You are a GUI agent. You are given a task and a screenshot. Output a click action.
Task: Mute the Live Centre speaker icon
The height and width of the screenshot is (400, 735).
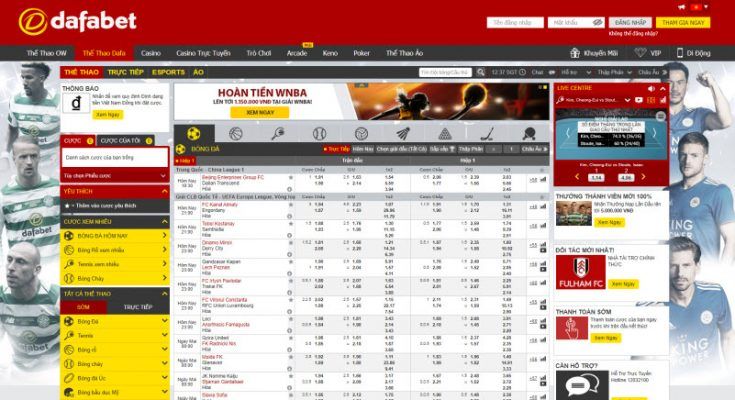[651, 88]
